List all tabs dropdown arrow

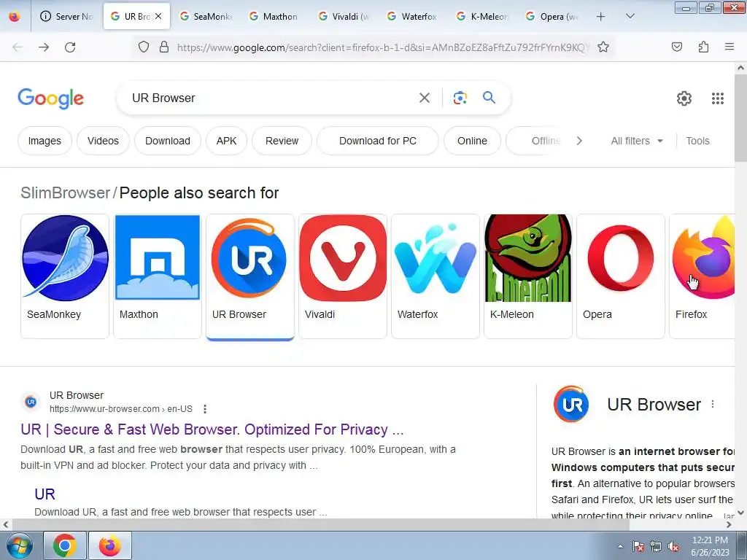630,16
